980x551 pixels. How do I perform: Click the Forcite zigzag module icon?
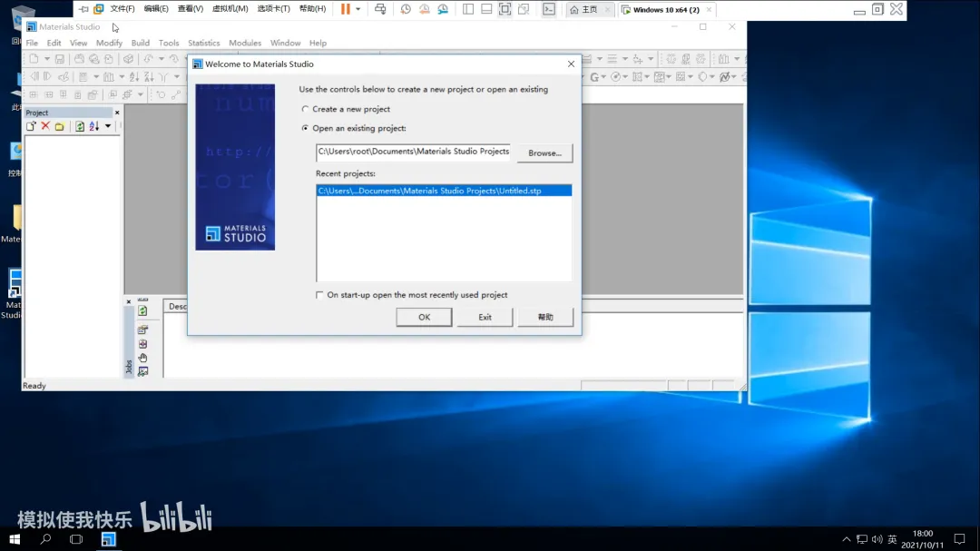point(725,77)
